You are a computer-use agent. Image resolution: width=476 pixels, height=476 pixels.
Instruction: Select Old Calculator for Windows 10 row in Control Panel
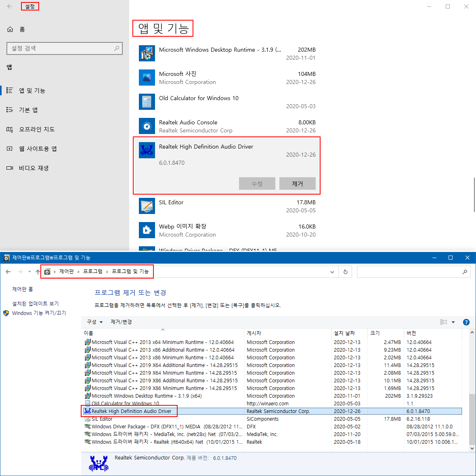[272, 403]
